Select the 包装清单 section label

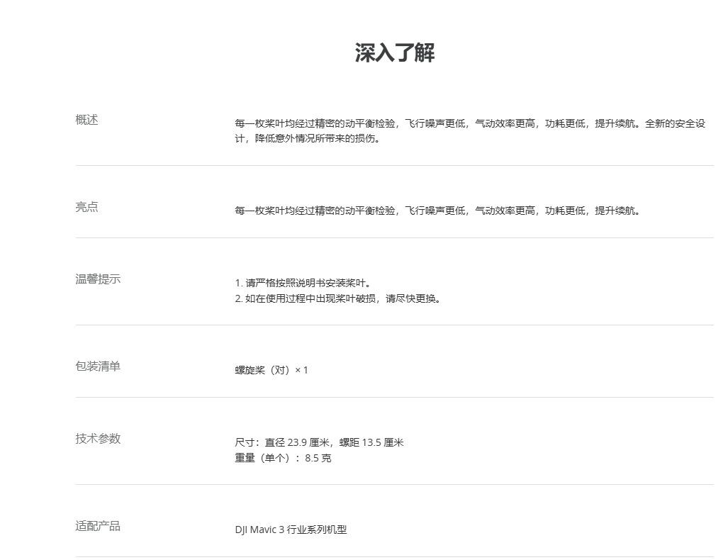[98, 366]
